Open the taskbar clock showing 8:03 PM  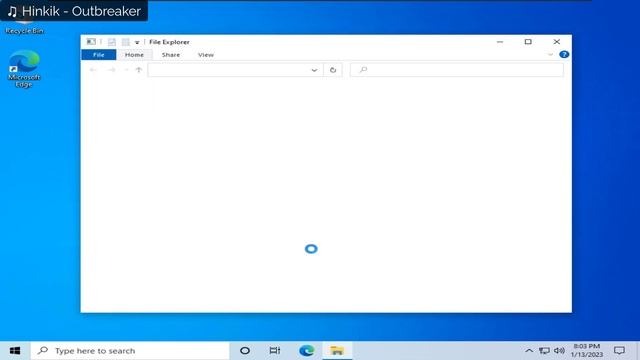[x=587, y=351]
